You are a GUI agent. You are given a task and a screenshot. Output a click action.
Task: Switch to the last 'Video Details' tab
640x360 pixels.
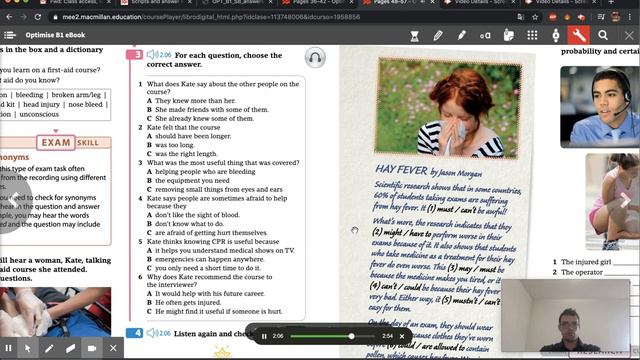[x=560, y=2]
